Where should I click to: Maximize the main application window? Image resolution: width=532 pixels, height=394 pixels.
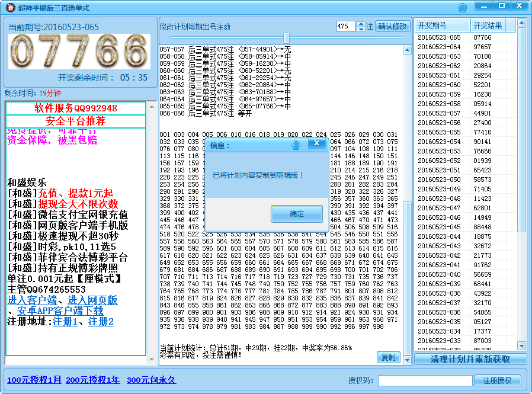click(x=501, y=7)
